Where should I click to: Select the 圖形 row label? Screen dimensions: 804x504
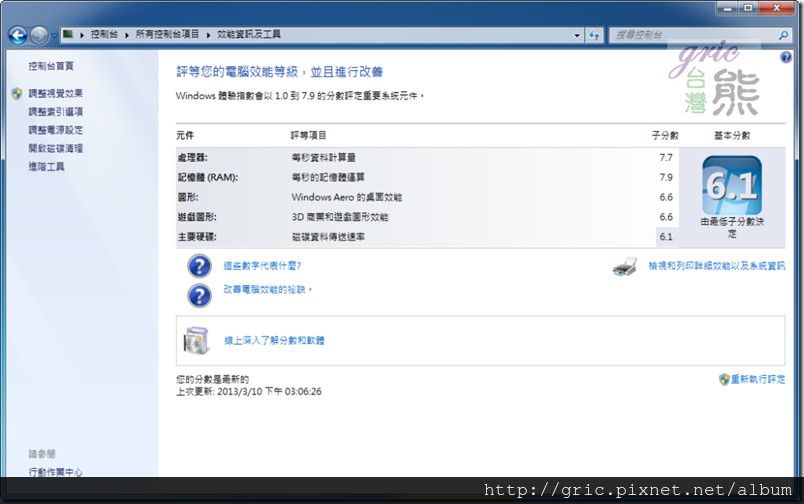[188, 197]
